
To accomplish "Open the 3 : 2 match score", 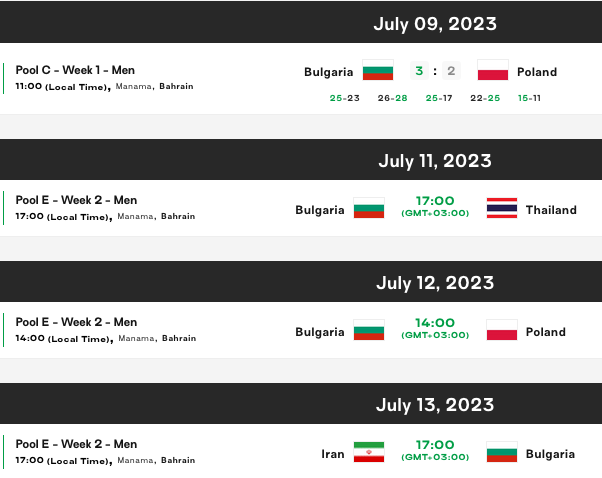I will click(435, 71).
